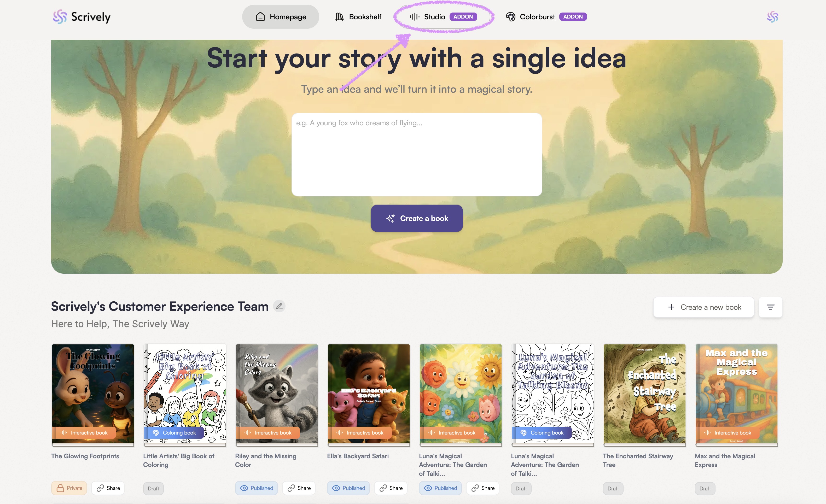This screenshot has height=504, width=826.
Task: Open the Draft status of The Enchanted Stairway Tree
Action: (x=613, y=488)
